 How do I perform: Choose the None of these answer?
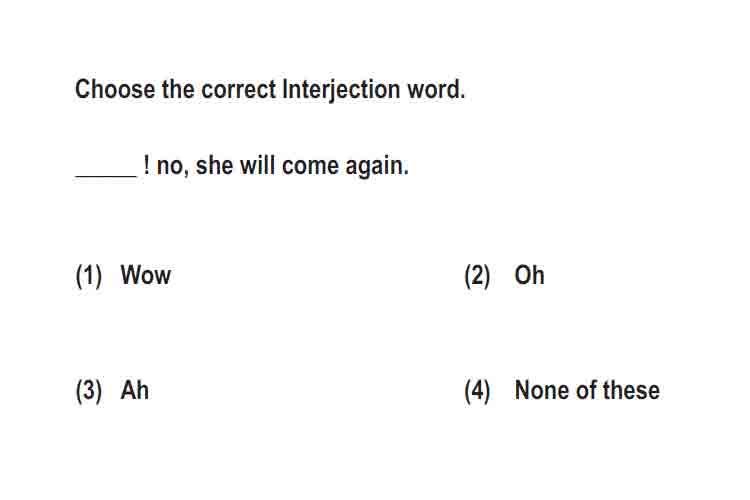pos(587,390)
